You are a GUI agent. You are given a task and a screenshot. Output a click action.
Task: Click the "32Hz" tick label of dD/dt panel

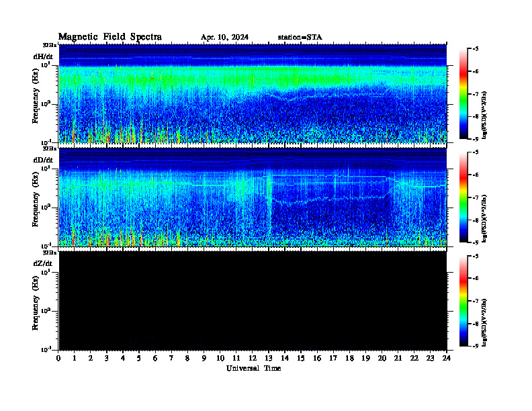[50, 148]
